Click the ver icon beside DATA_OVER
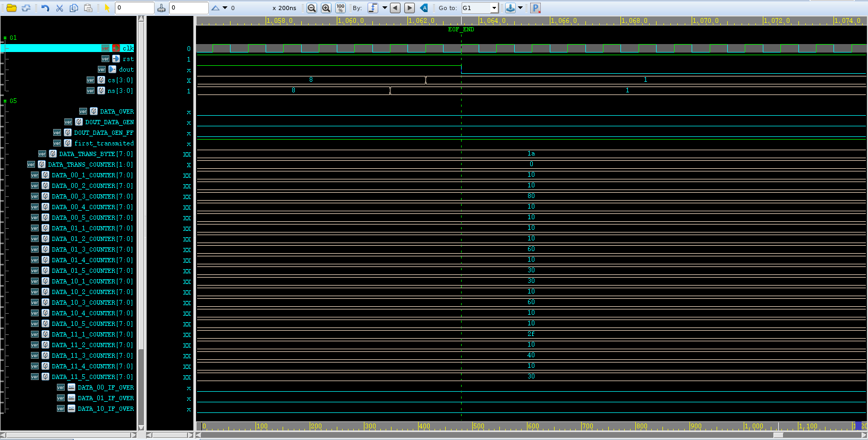 (x=83, y=111)
